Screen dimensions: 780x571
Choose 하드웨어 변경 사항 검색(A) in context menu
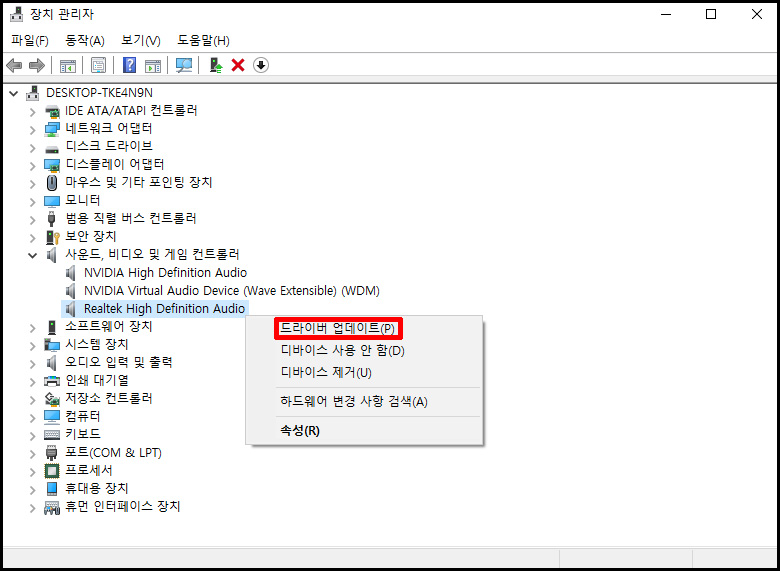pos(365,401)
